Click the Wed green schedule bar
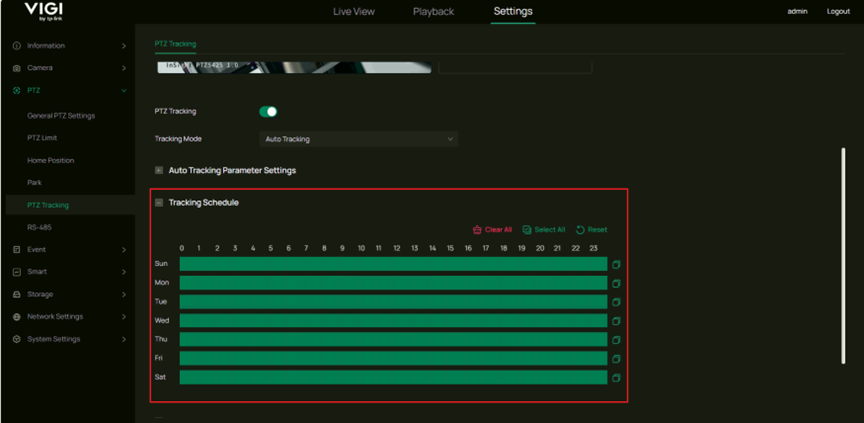 (x=393, y=321)
